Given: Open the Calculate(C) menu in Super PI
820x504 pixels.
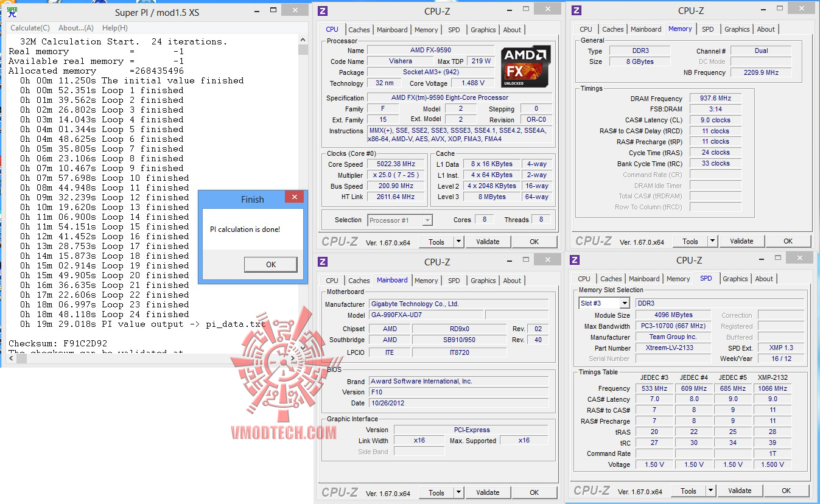Looking at the screenshot, I should [x=30, y=28].
